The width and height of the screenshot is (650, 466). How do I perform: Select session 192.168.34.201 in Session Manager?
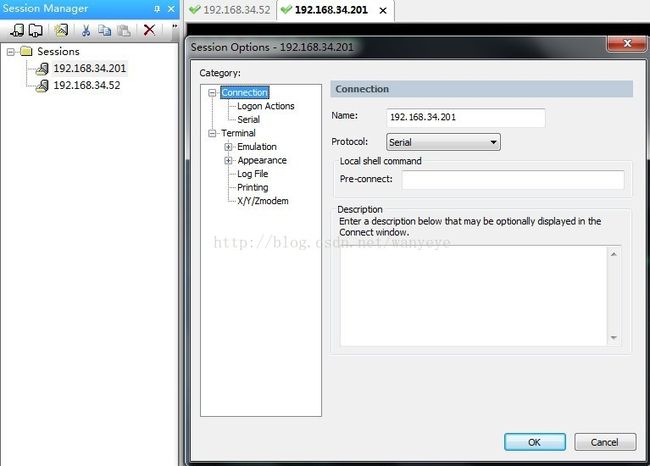tap(90, 68)
